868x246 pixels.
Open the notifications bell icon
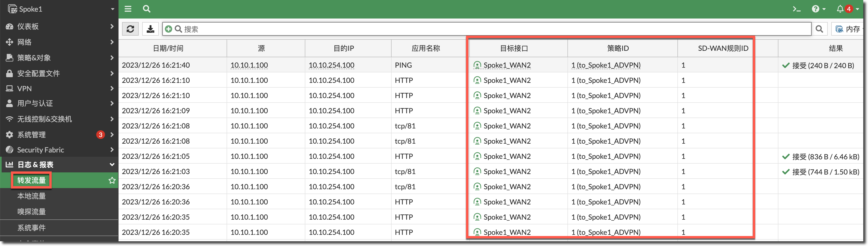pos(840,9)
